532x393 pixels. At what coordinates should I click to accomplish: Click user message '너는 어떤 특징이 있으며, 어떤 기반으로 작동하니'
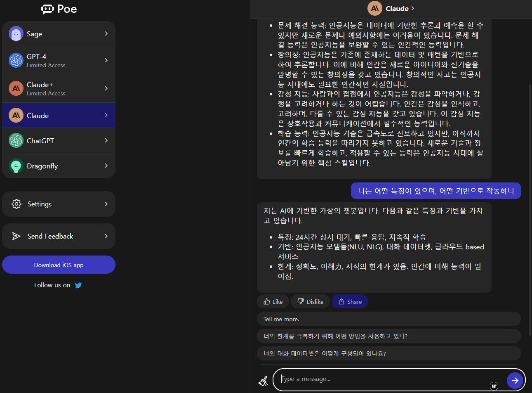click(436, 191)
